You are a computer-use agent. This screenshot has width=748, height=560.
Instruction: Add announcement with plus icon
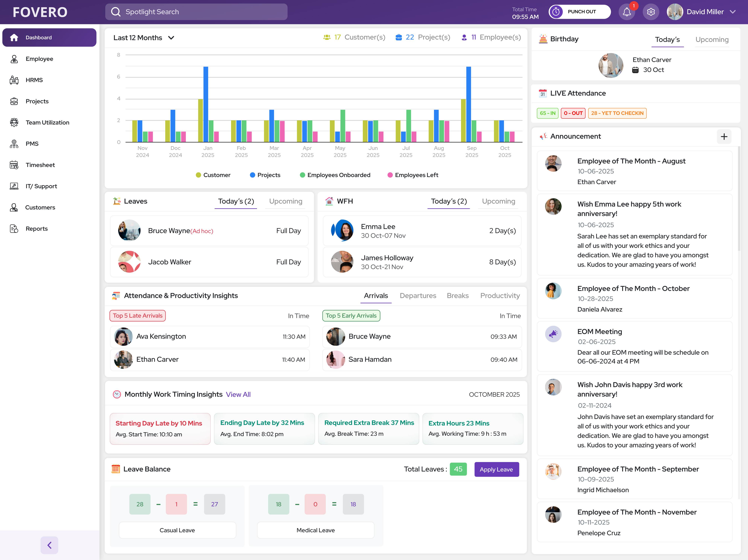[724, 137]
